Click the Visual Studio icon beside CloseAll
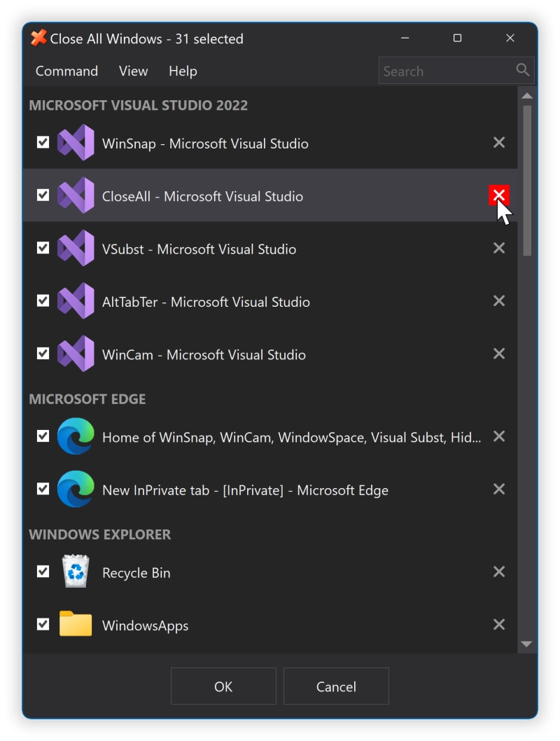The height and width of the screenshot is (741, 560). click(x=76, y=195)
